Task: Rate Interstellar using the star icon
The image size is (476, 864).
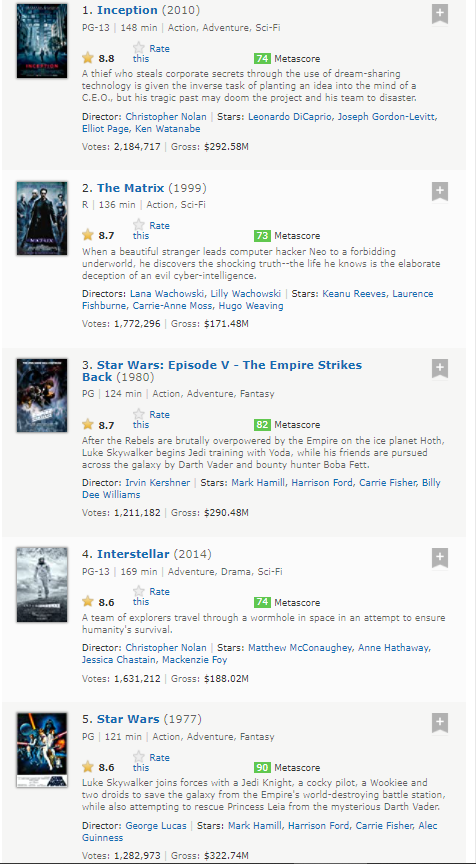Action: pyautogui.click(x=139, y=591)
